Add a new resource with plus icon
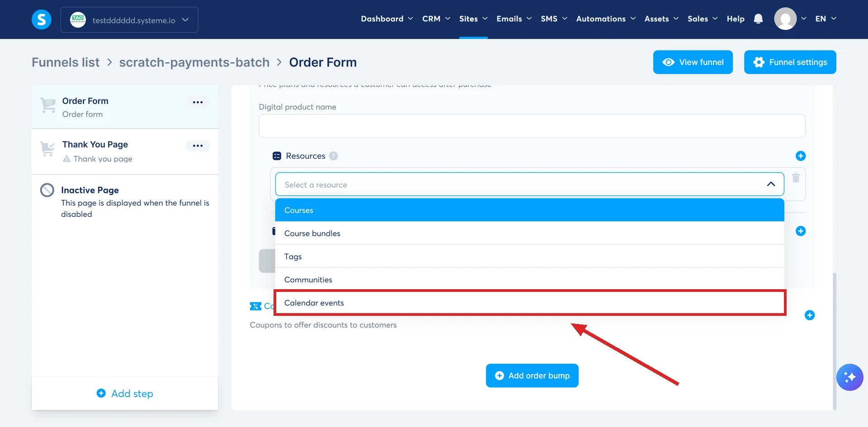 (801, 156)
